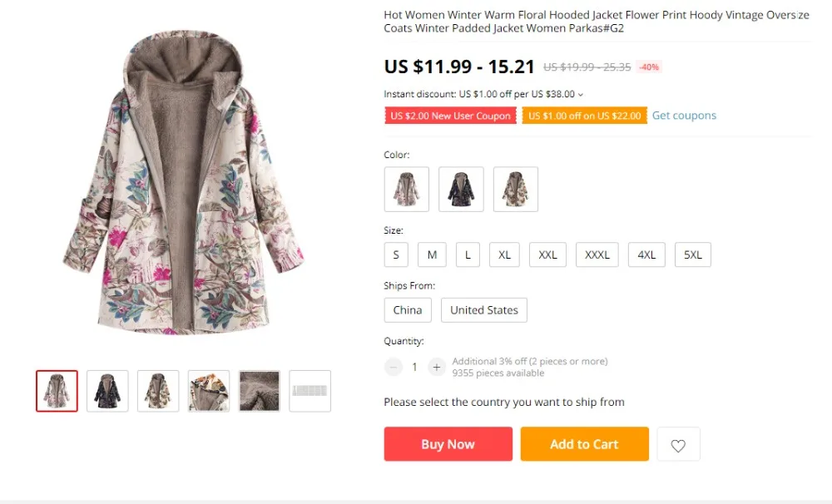Viewport: 832px width, 504px height.
Task: Click the Add to Cart button
Action: click(x=584, y=444)
